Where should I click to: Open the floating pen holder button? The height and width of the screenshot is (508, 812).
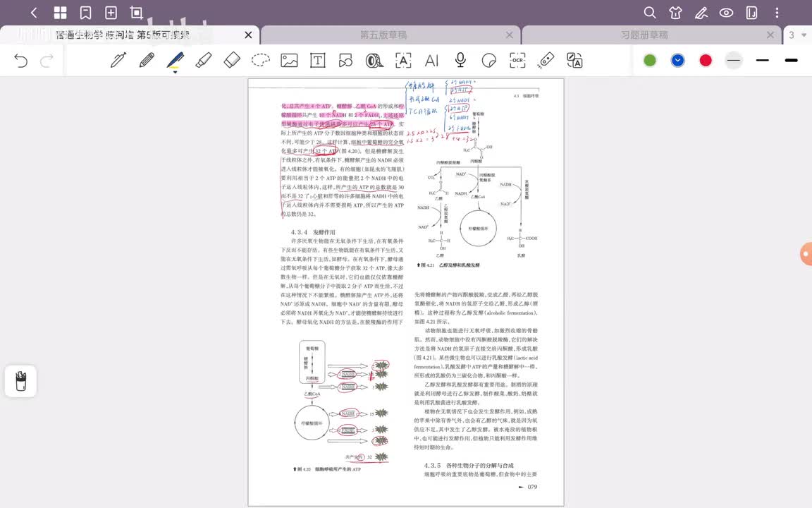click(20, 381)
